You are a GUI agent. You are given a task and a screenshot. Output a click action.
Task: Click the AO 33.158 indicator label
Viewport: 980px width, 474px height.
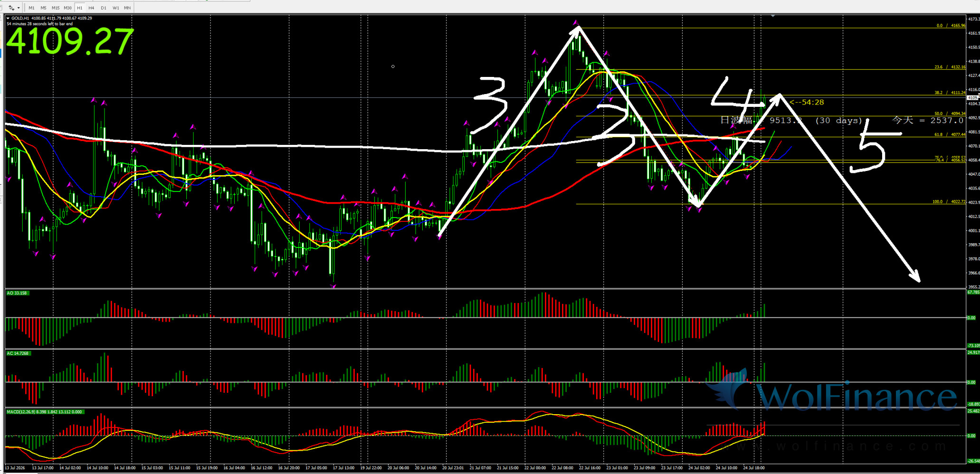tap(17, 293)
